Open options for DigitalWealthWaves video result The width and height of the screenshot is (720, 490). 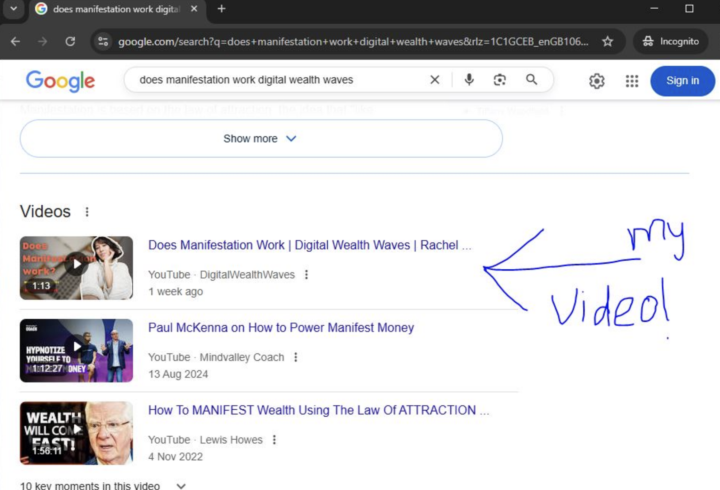pyautogui.click(x=306, y=275)
